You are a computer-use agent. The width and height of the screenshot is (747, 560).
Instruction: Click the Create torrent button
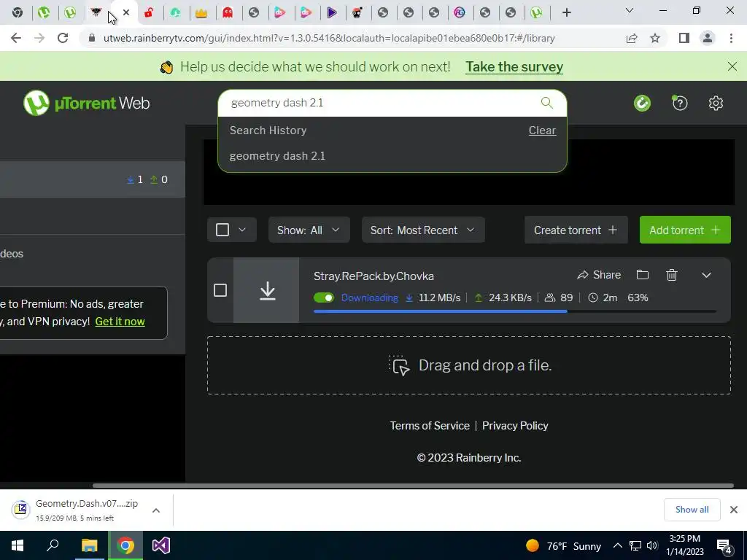(x=576, y=230)
